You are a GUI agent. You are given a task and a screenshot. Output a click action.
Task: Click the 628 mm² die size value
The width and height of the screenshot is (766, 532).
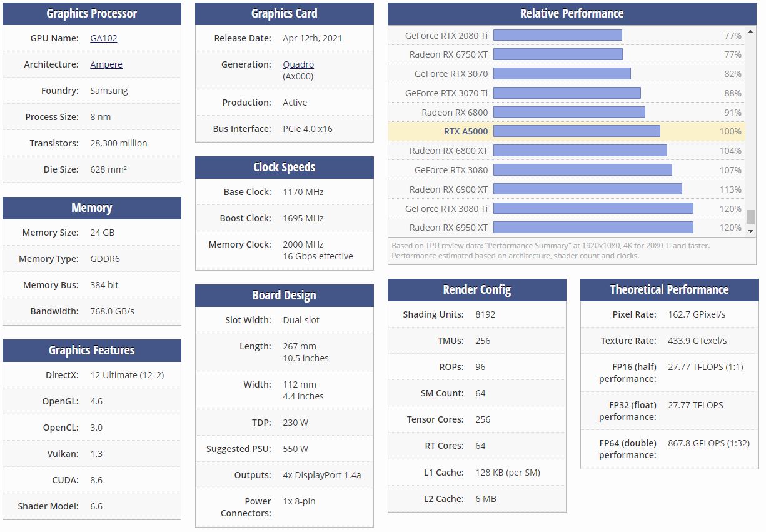point(109,169)
